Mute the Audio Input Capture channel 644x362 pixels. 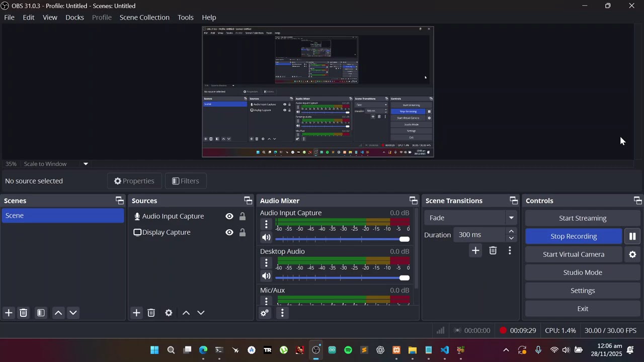click(266, 237)
